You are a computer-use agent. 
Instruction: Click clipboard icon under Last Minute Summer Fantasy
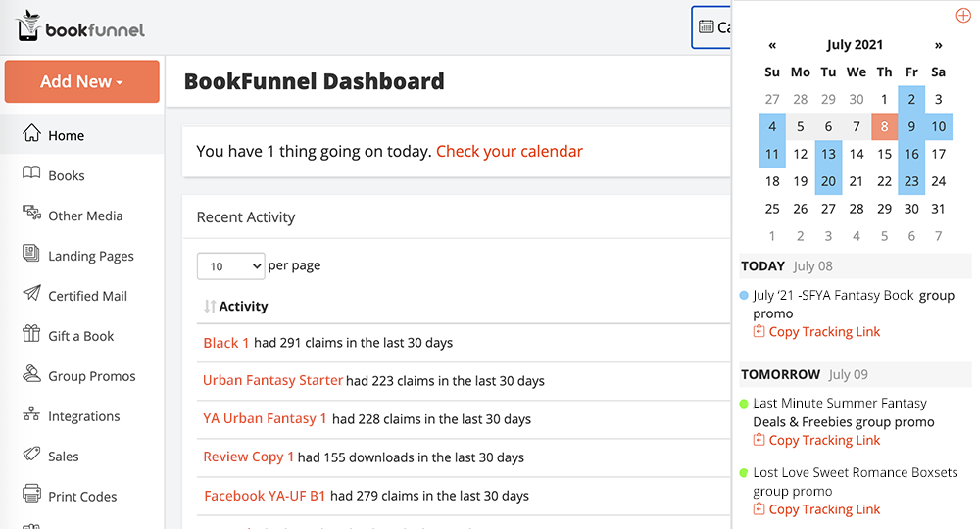click(x=759, y=440)
